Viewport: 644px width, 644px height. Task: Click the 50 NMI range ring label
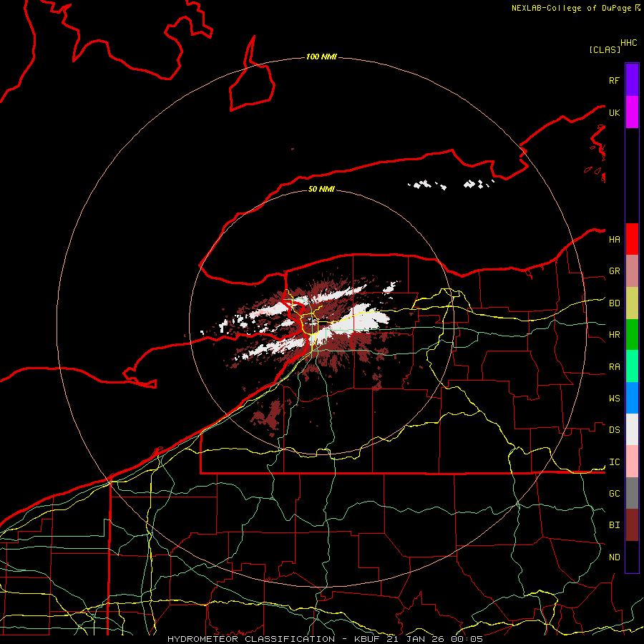321,189
